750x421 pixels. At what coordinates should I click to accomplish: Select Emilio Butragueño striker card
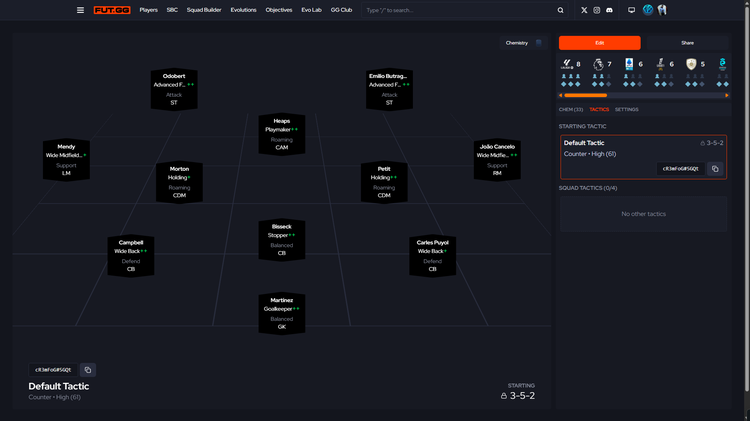pos(389,89)
